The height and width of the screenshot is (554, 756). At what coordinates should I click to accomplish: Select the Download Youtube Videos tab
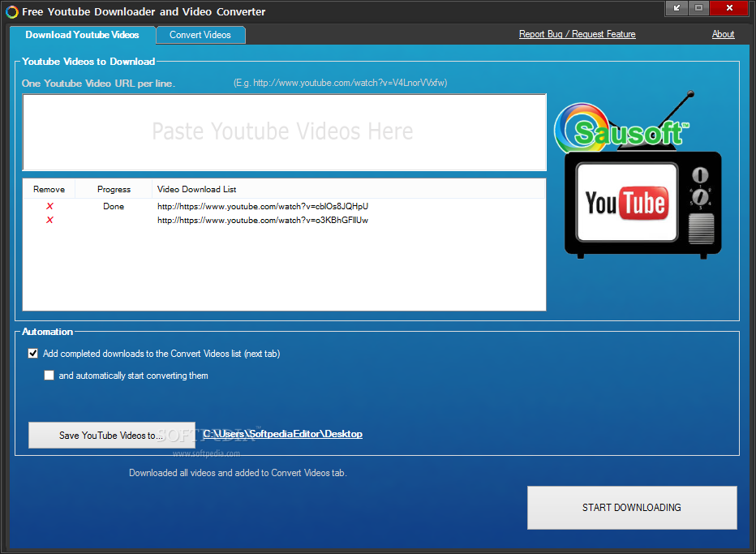(83, 35)
